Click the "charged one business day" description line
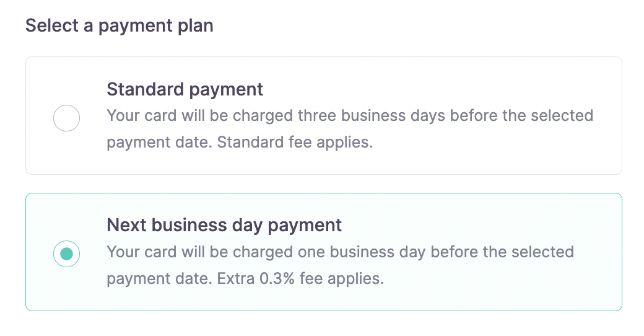 pos(340,252)
